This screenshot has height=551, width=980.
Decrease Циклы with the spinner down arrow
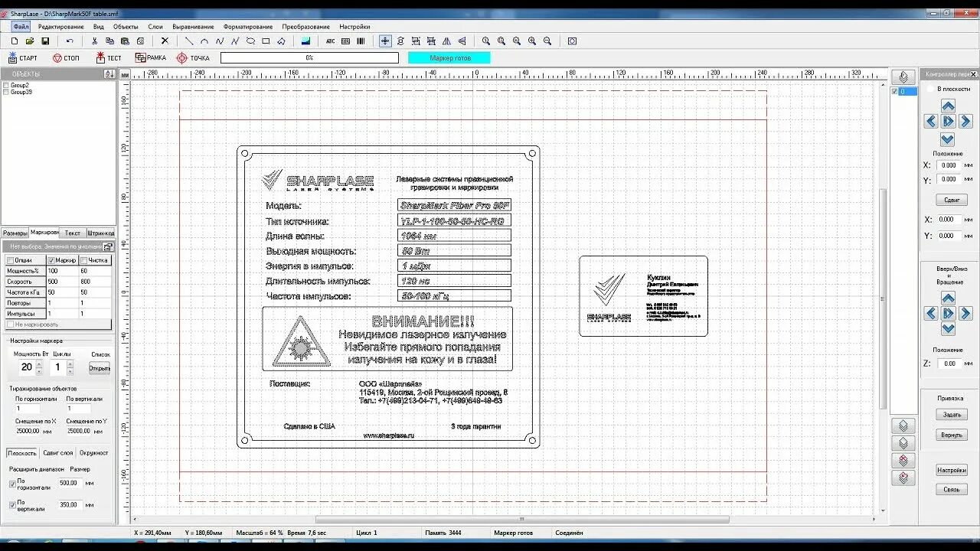pos(70,371)
